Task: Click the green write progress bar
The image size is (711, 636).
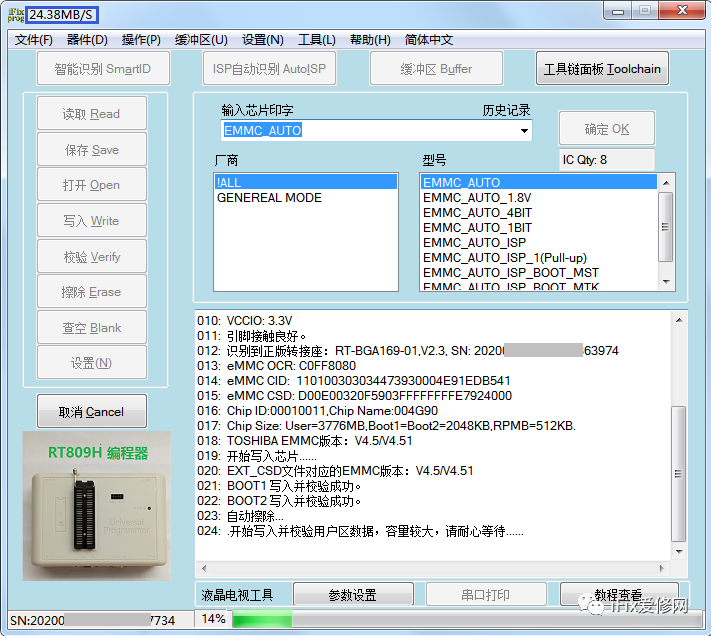Action: [262, 619]
